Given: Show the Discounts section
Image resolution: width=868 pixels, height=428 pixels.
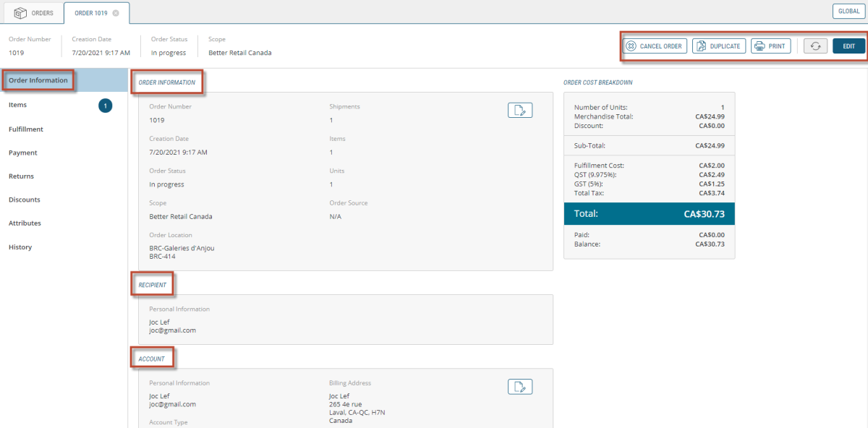Looking at the screenshot, I should [25, 200].
